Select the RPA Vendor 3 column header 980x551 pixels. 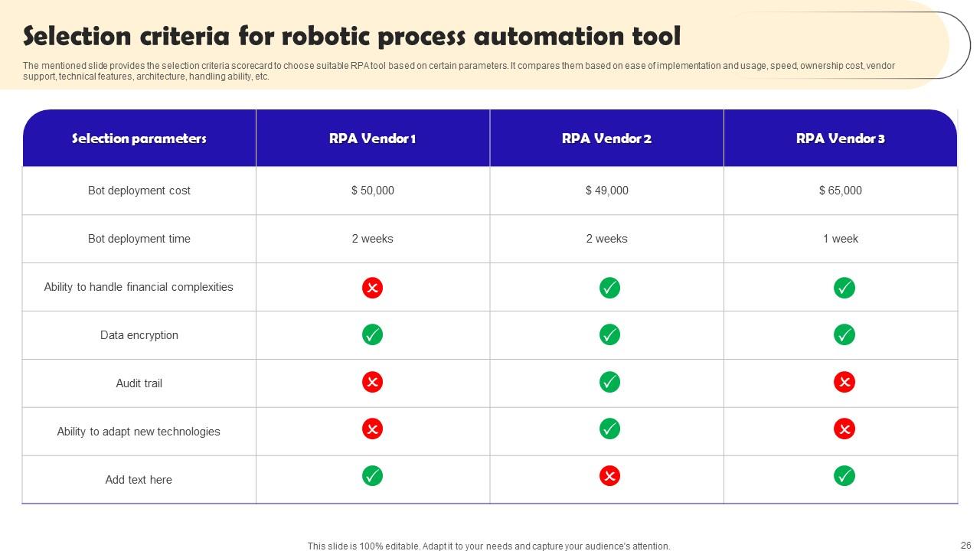(x=840, y=139)
